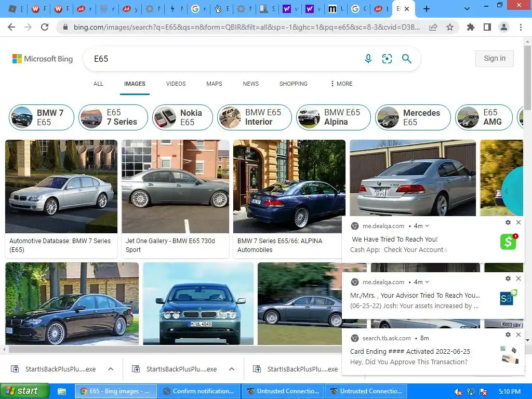Click the share page icon in address bar
Viewport: 532px width, 399px height.
pyautogui.click(x=433, y=27)
